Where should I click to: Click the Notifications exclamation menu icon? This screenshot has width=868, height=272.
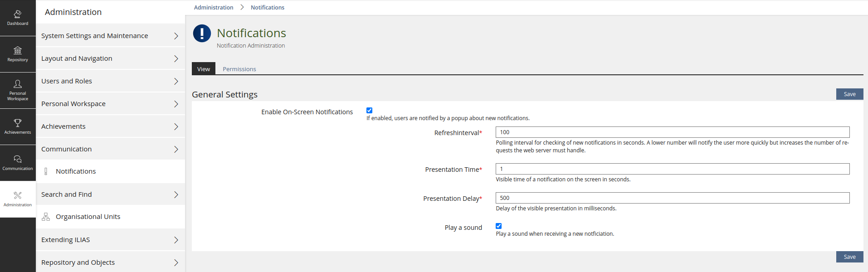(46, 171)
